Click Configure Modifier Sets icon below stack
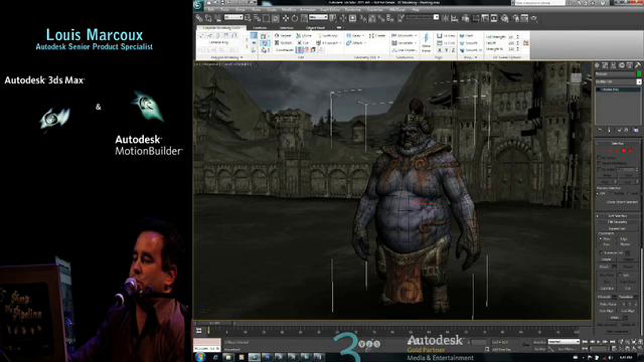 pyautogui.click(x=636, y=130)
